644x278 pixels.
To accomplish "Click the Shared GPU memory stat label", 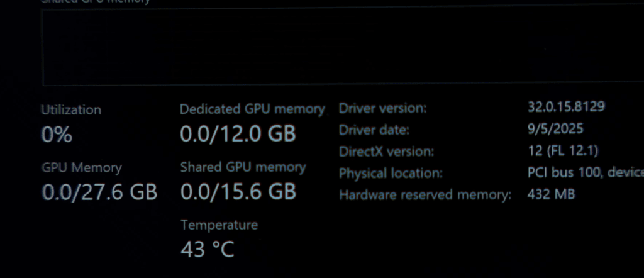I will (x=243, y=167).
